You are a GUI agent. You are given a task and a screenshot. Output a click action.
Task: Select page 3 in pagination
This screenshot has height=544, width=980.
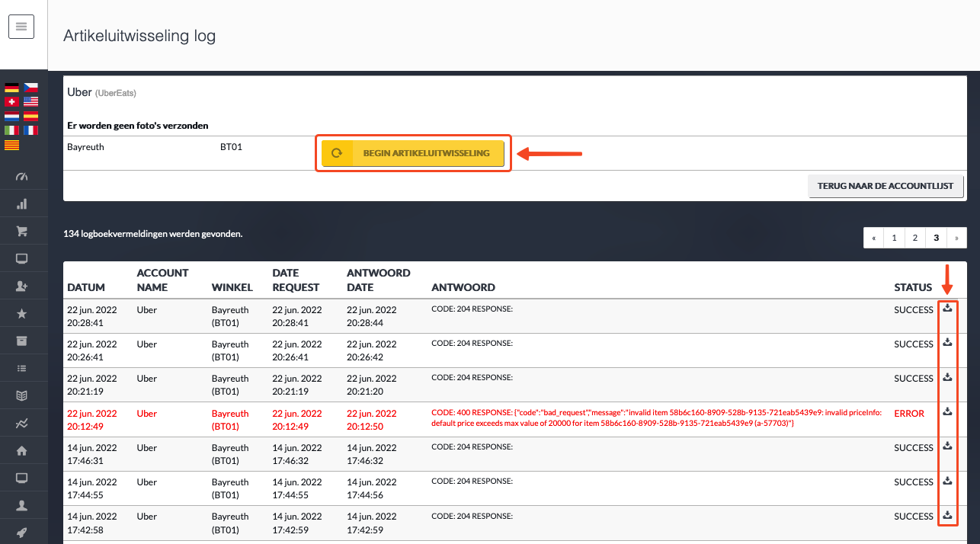pyautogui.click(x=936, y=238)
